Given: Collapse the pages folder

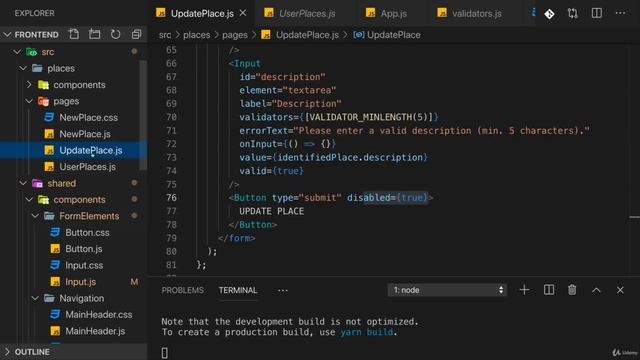Looking at the screenshot, I should (x=29, y=101).
